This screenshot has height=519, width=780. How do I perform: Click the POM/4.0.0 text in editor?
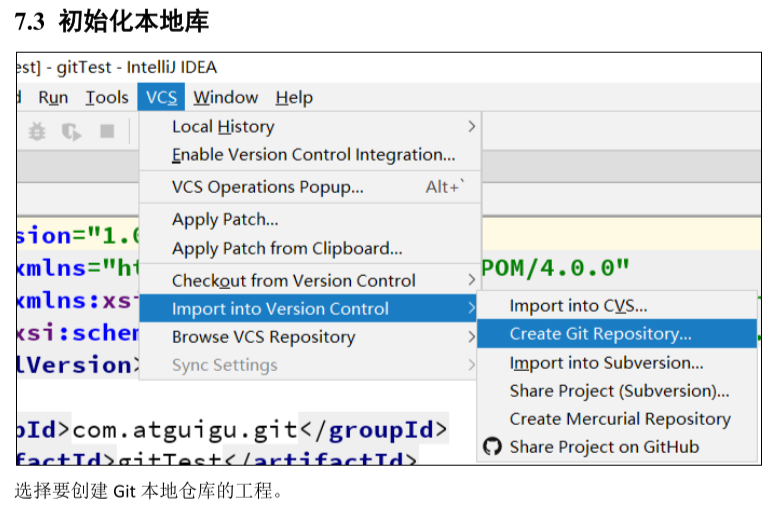(x=555, y=268)
